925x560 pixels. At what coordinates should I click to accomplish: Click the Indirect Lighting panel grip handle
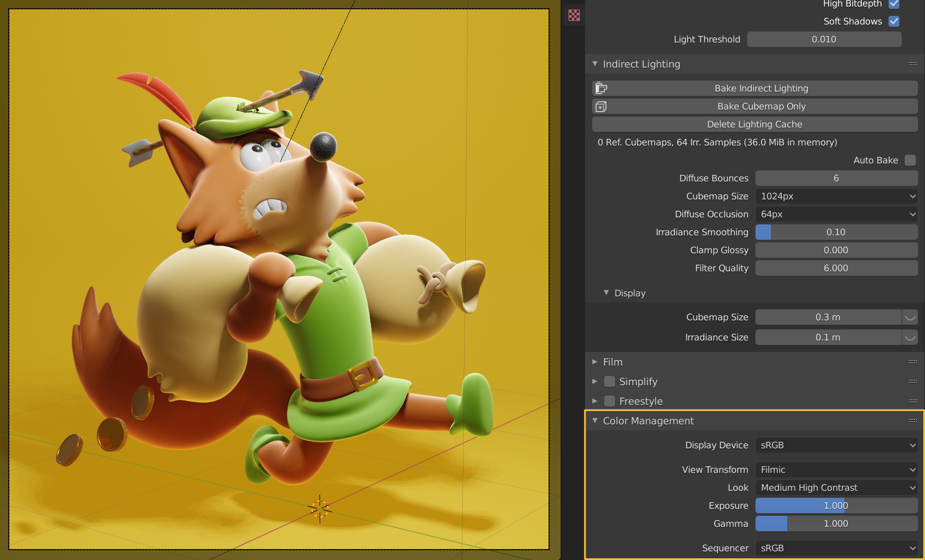(x=913, y=64)
